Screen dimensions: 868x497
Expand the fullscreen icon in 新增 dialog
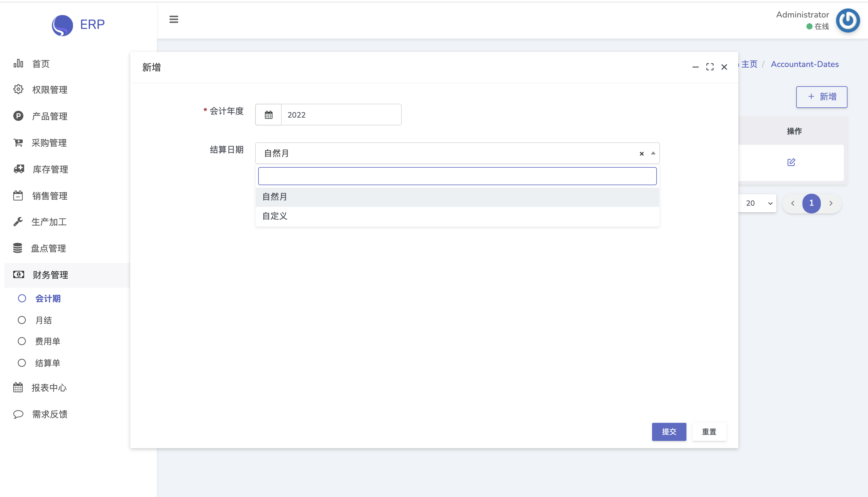710,67
